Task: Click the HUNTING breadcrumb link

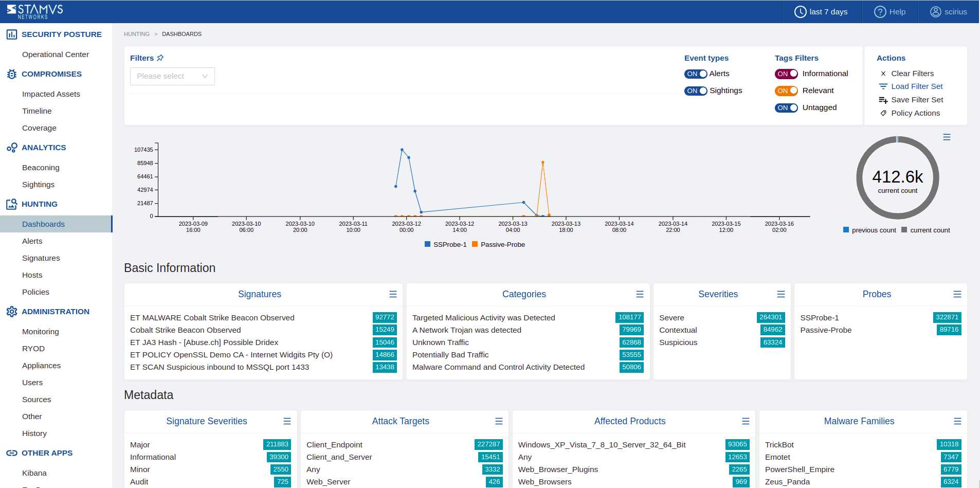Action: [137, 34]
